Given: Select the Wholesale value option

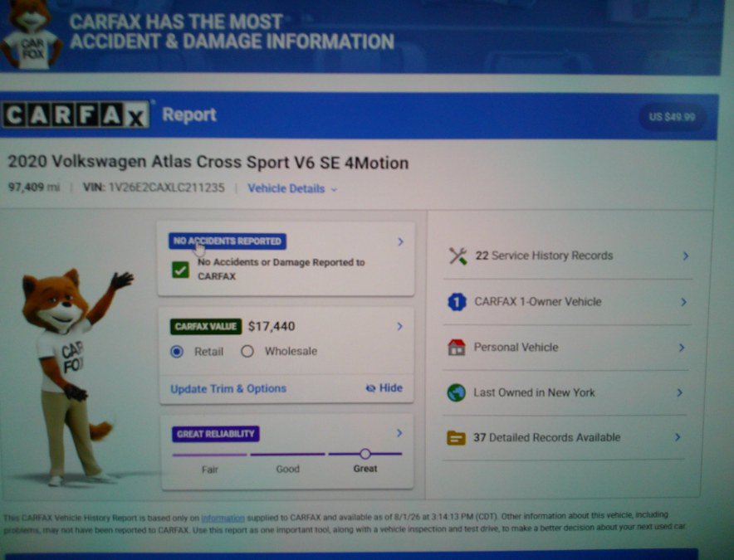Looking at the screenshot, I should pyautogui.click(x=247, y=351).
